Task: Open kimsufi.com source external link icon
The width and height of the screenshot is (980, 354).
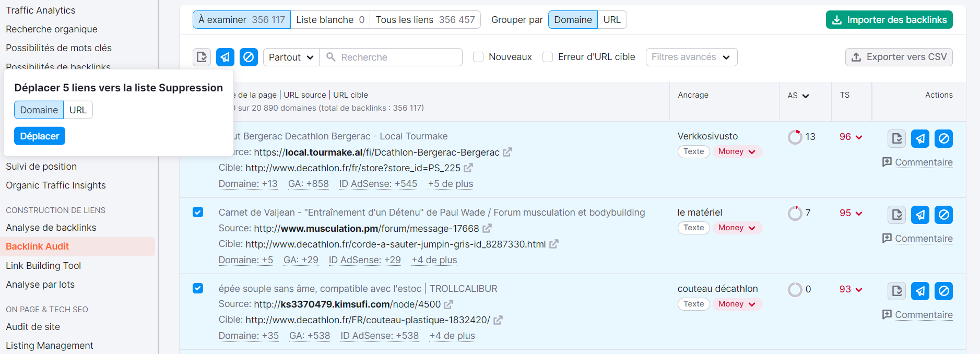Action: tap(448, 304)
